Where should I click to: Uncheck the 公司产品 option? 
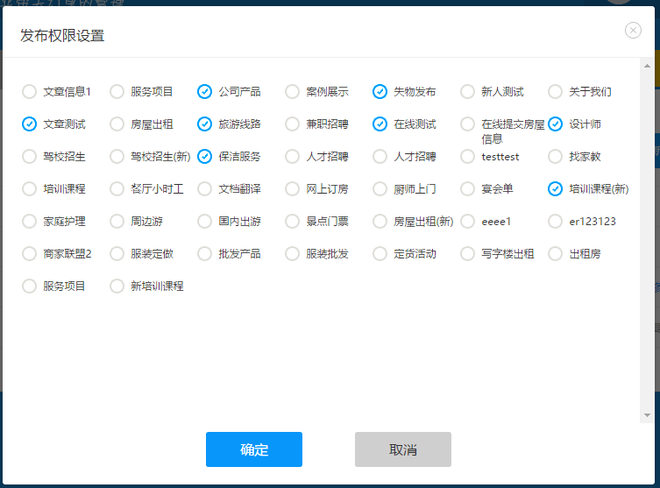pyautogui.click(x=205, y=92)
